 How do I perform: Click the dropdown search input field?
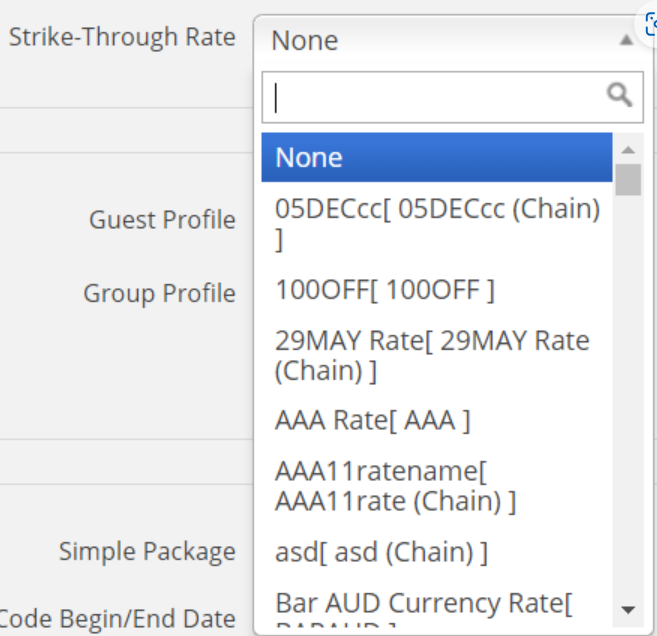pos(453,97)
